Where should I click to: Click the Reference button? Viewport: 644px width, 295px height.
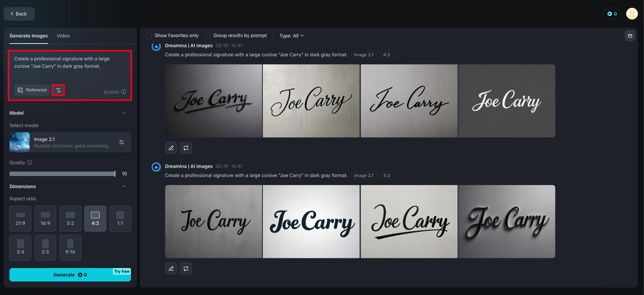[32, 90]
